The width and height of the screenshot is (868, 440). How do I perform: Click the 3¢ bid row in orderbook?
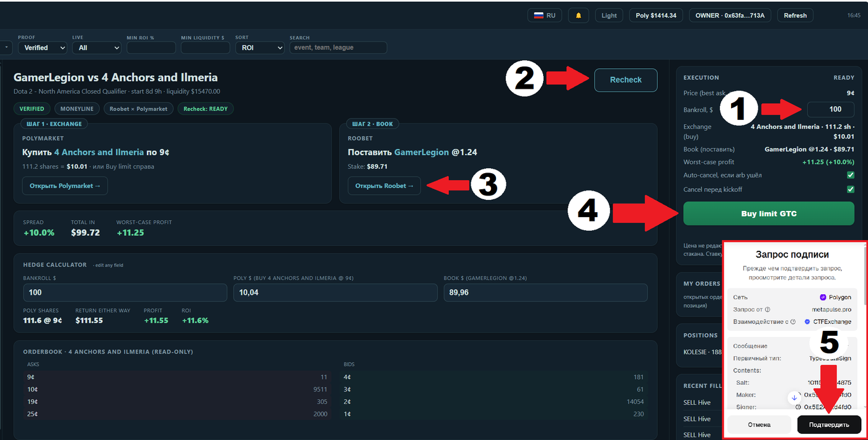(494, 389)
